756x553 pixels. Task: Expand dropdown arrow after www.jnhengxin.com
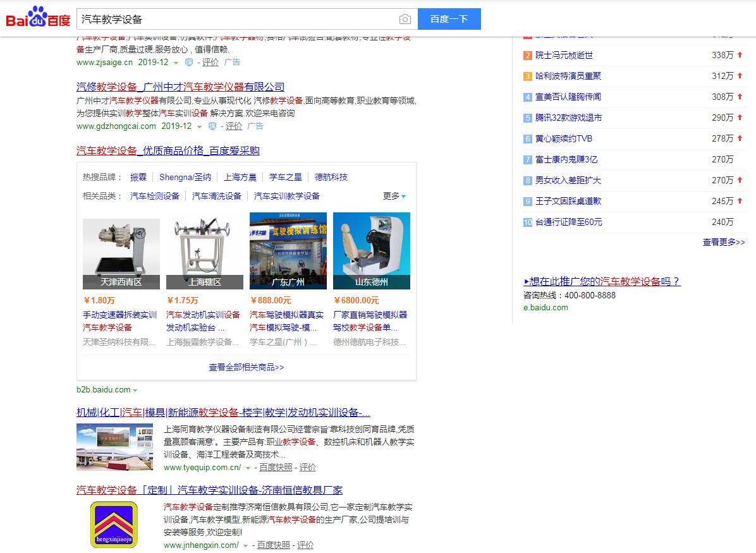pyautogui.click(x=245, y=546)
